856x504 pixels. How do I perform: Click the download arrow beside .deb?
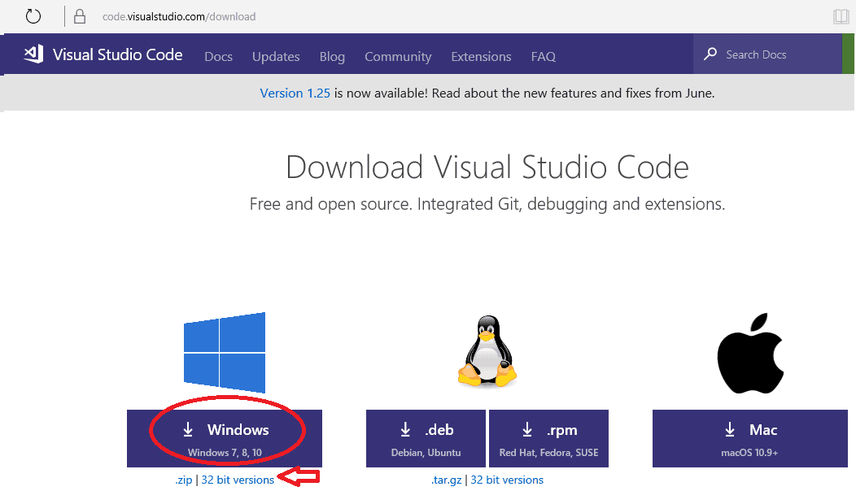pyautogui.click(x=405, y=430)
